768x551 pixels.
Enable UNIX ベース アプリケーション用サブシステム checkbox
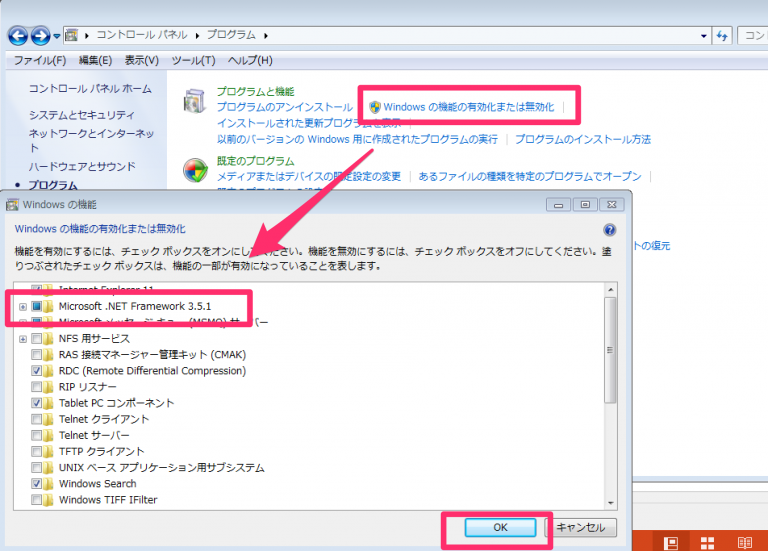coord(37,467)
